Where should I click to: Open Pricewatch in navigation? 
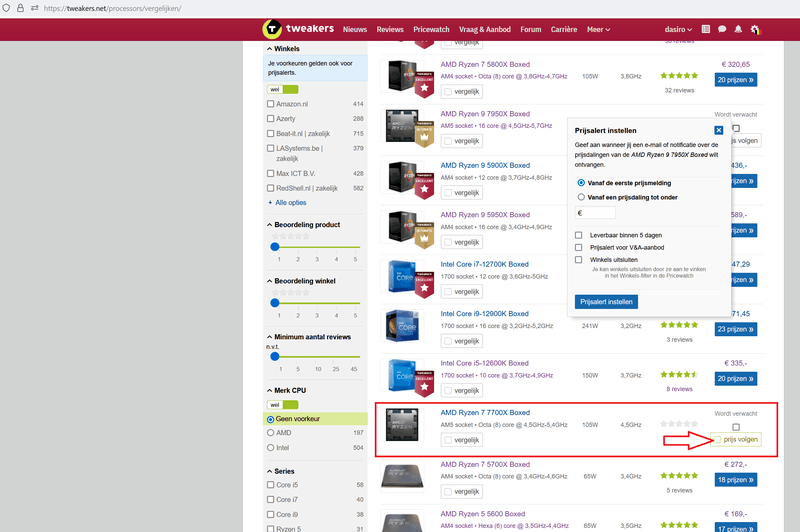[x=431, y=30]
